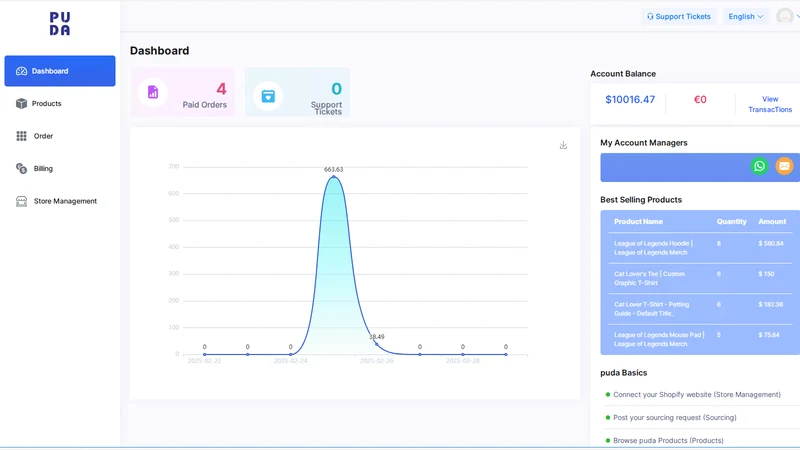Viewport: 800px width, 450px height.
Task: Open Post your sourcing request link
Action: (675, 417)
